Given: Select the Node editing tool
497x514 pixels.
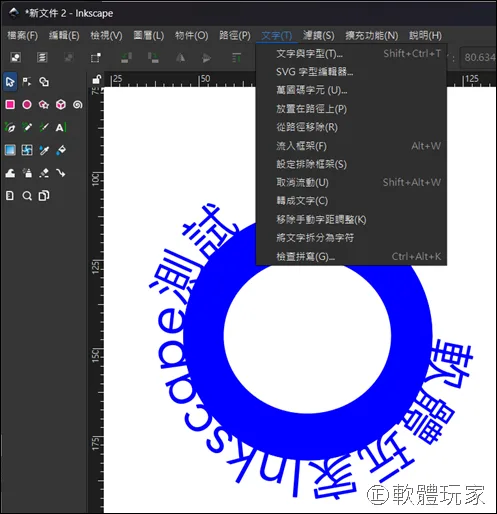Looking at the screenshot, I should tap(27, 82).
